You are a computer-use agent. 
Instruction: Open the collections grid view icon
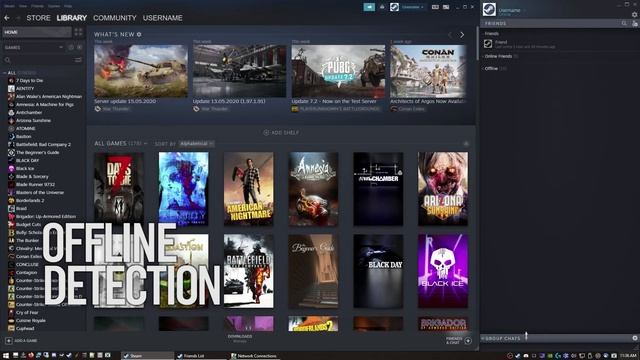78,32
